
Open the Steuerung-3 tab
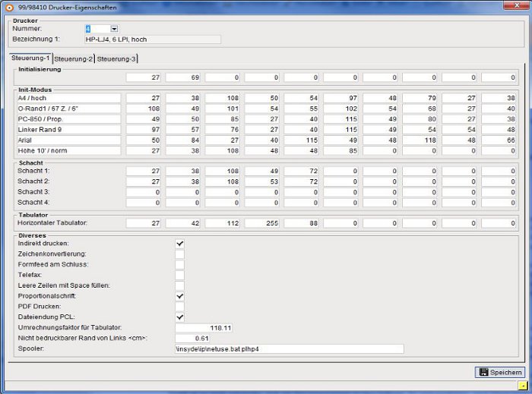(116, 59)
